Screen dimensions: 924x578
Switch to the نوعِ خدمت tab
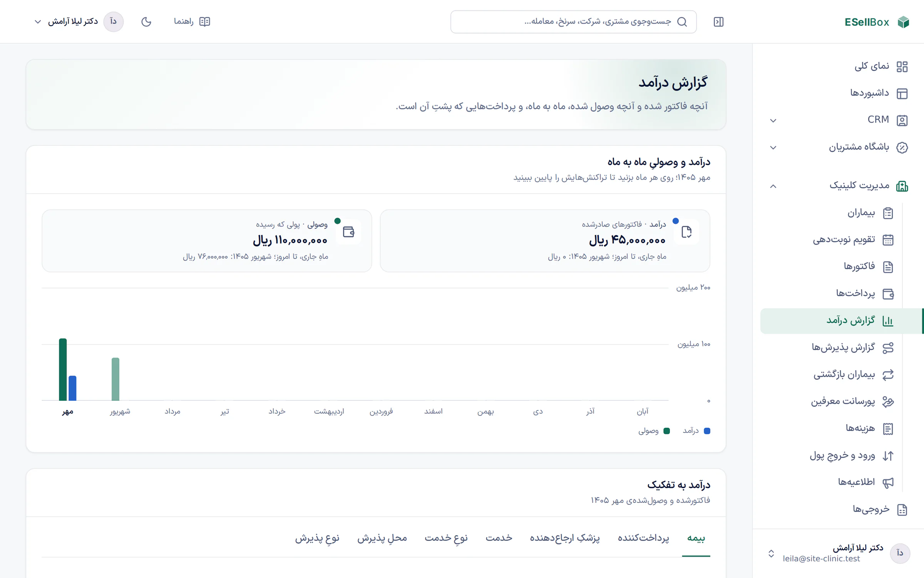click(446, 538)
